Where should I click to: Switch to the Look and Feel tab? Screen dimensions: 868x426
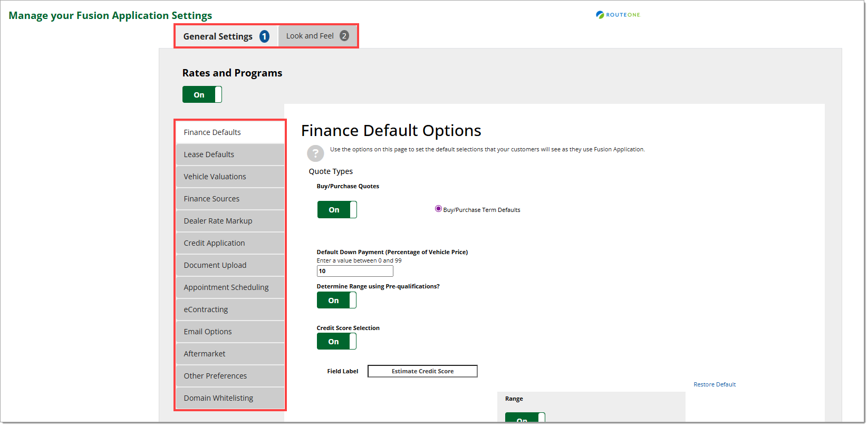point(317,36)
